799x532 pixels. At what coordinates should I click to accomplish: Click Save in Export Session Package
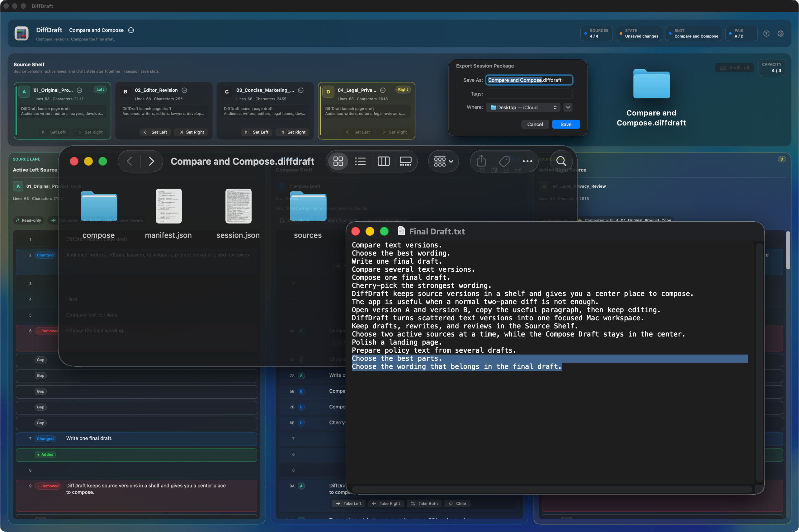[x=565, y=125]
